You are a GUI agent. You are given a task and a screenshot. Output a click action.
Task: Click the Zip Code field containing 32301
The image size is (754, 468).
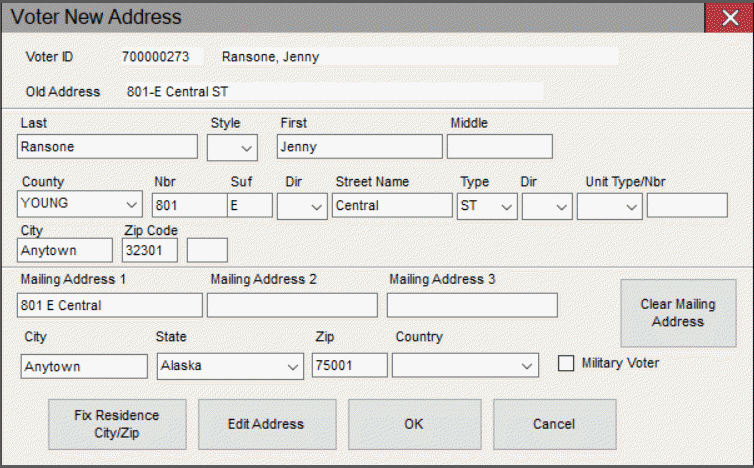(150, 251)
